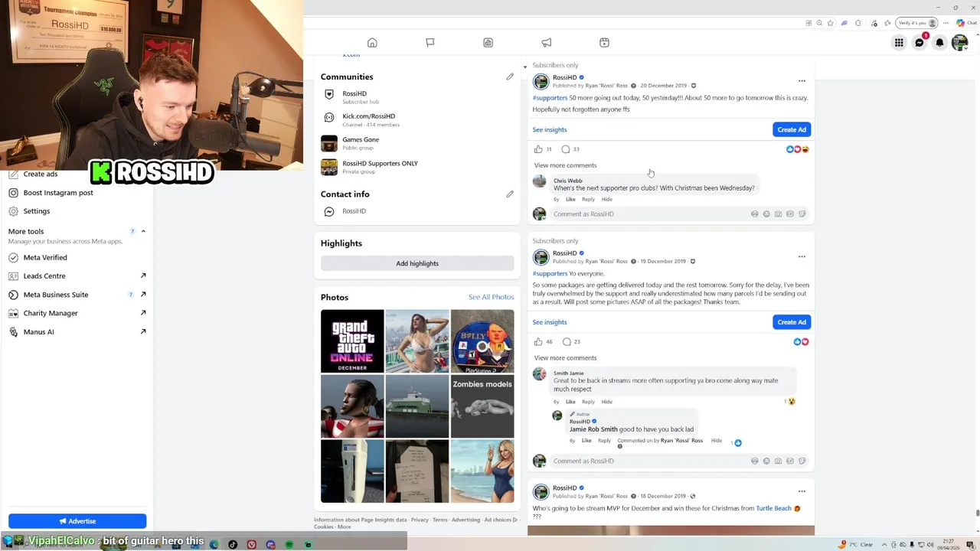This screenshot has height=551, width=980.
Task: Open options menu of 18 December 2019 post
Action: (x=802, y=491)
